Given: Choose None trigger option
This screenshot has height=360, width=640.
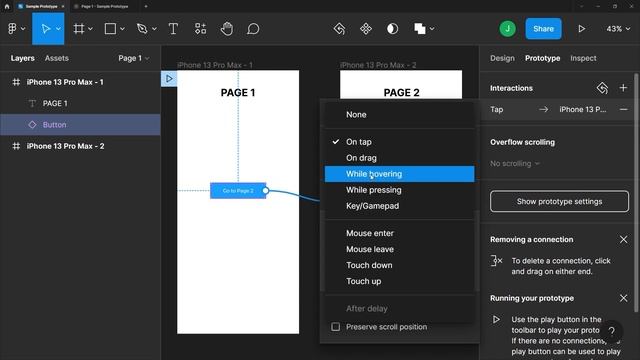Looking at the screenshot, I should [399, 115].
